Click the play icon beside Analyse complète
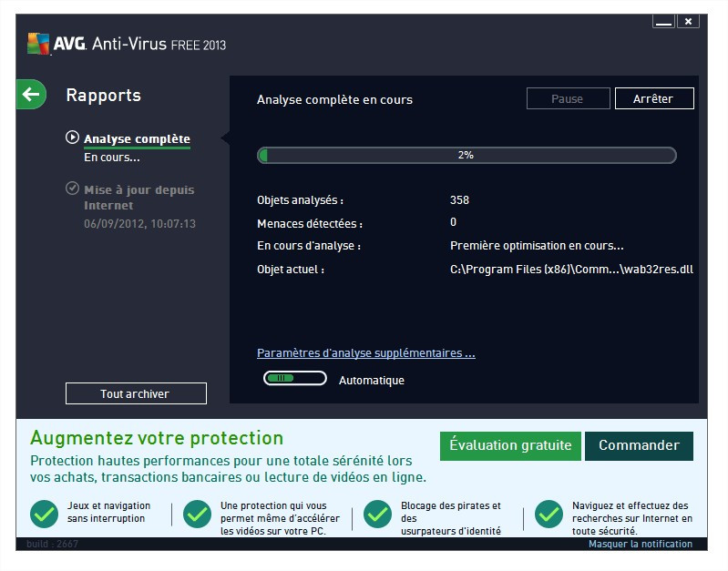 (x=73, y=138)
